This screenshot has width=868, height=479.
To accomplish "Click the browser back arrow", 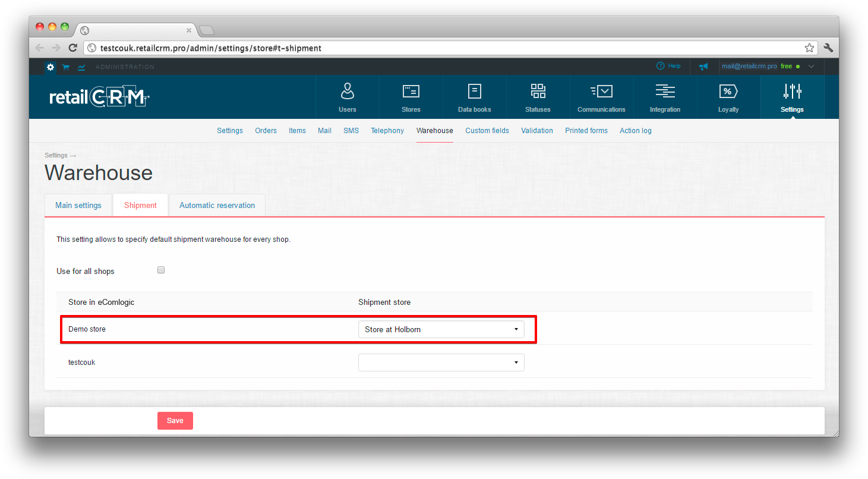I will point(40,48).
